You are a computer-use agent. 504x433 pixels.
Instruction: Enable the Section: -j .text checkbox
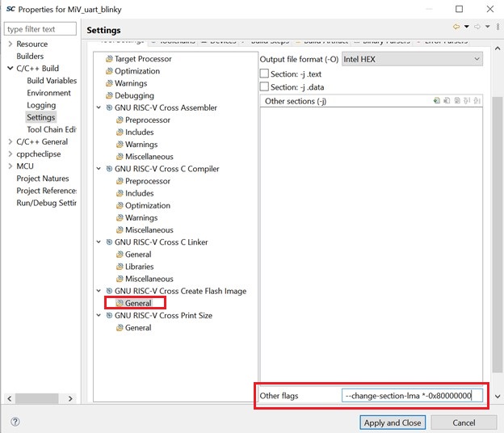coord(264,74)
